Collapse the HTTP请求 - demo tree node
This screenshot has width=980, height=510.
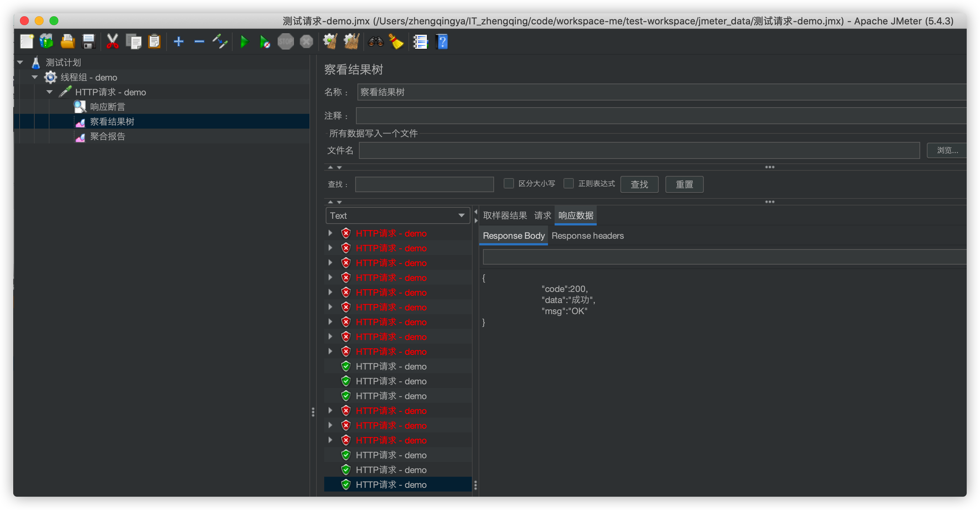point(49,92)
